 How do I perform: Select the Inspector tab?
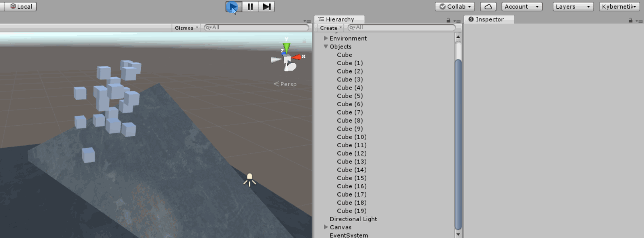tap(488, 19)
